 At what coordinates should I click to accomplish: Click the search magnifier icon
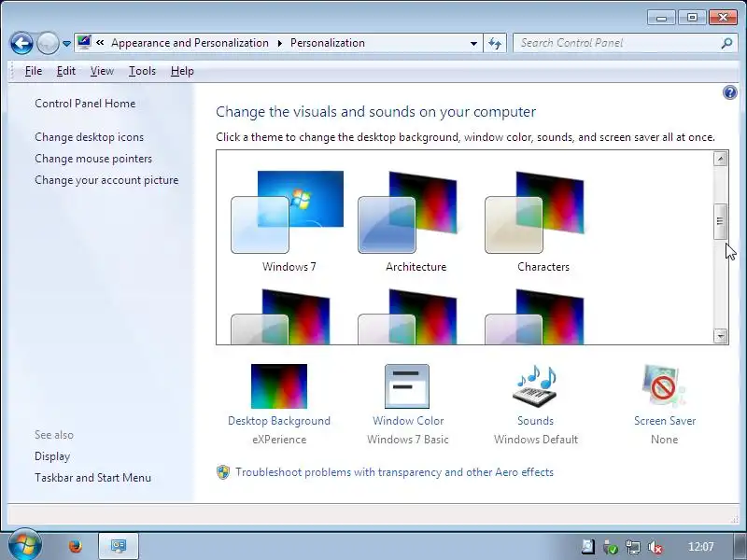coord(726,43)
